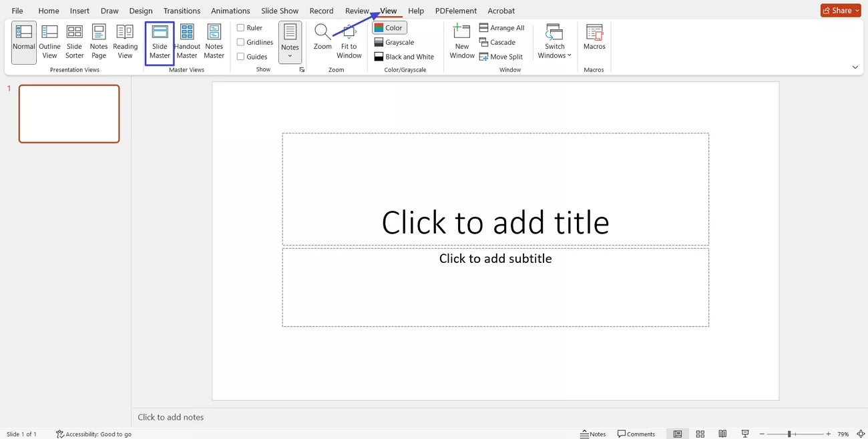Open a New Window
The height and width of the screenshot is (439, 868).
461,41
